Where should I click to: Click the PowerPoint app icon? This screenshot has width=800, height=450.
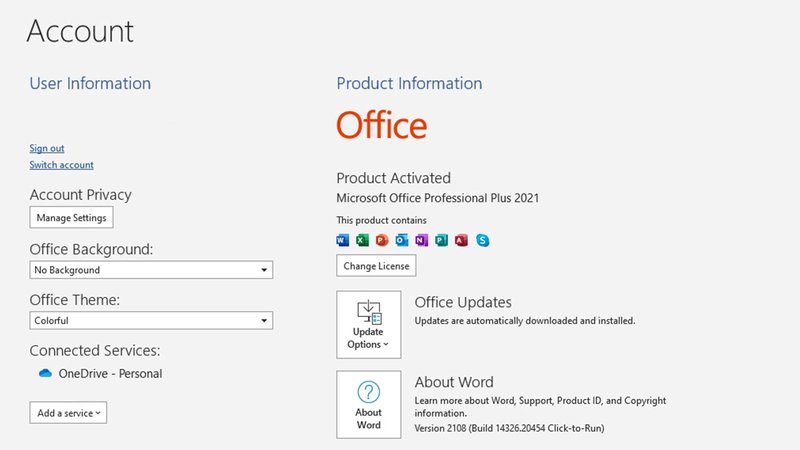pyautogui.click(x=382, y=240)
